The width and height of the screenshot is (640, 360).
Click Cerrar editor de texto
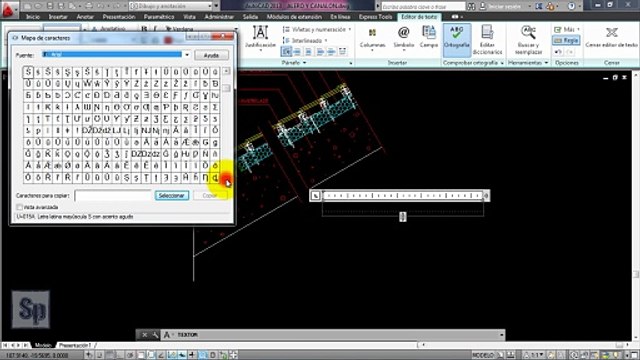611,37
